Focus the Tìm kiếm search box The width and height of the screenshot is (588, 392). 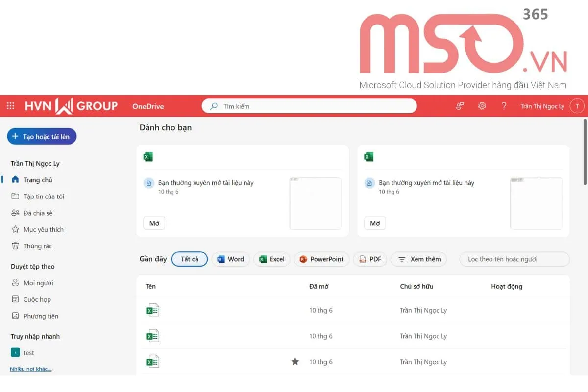pos(314,106)
